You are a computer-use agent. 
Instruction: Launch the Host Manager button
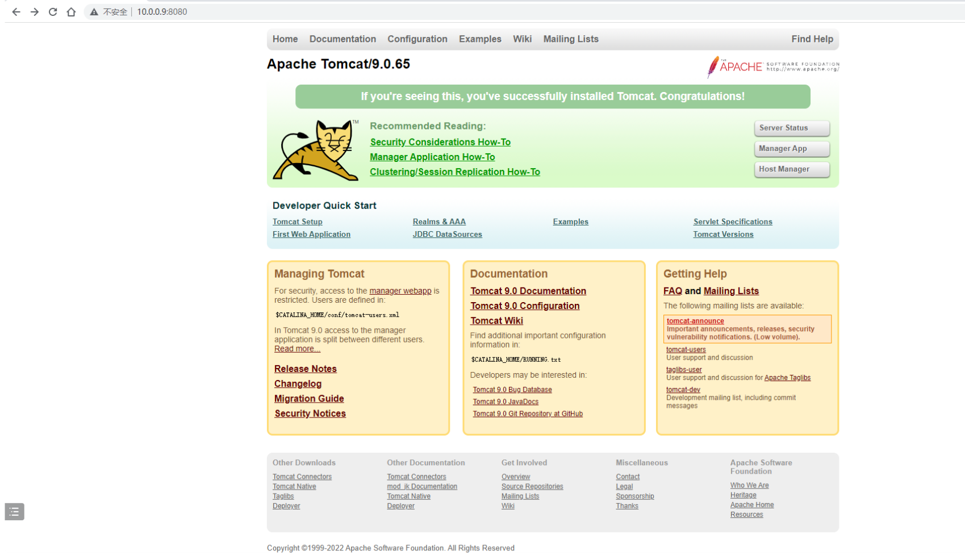point(792,169)
